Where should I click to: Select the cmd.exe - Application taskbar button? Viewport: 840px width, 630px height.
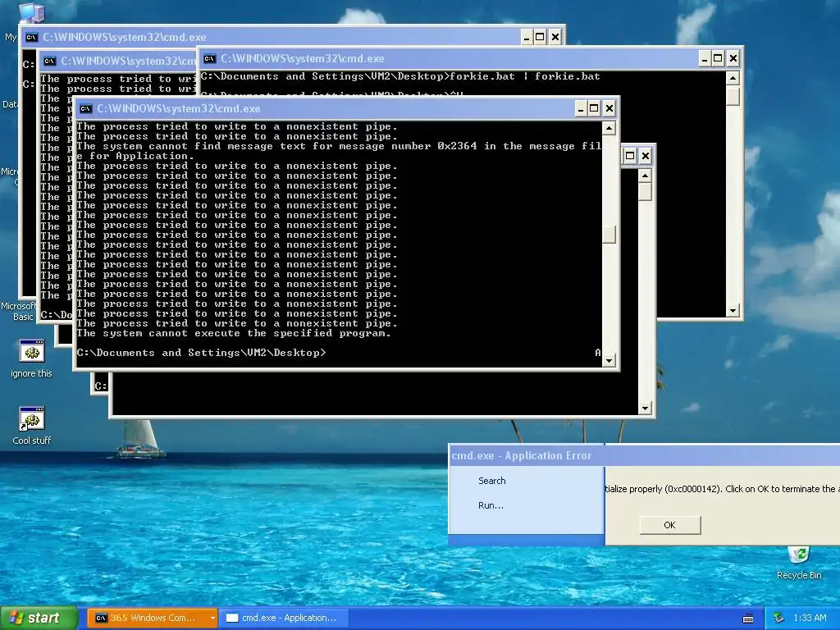[x=284, y=618]
